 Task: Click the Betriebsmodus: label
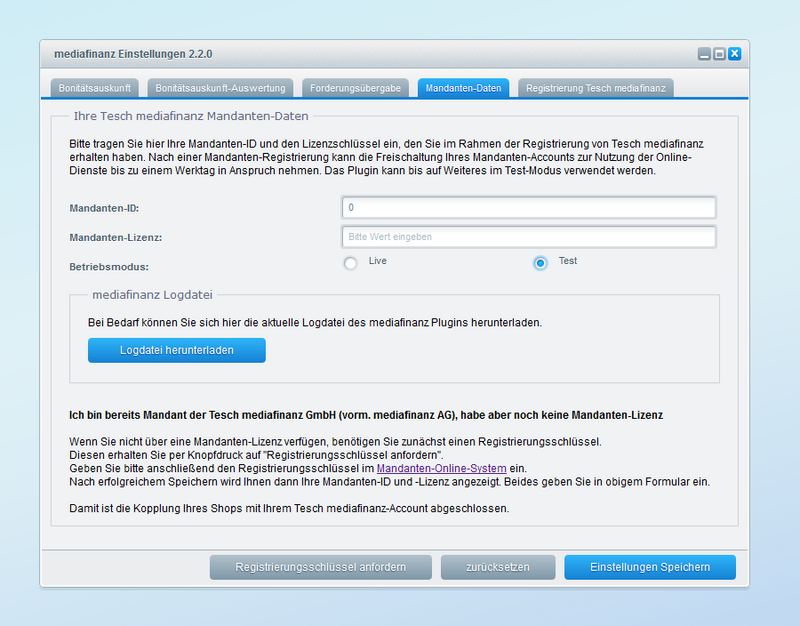pyautogui.click(x=109, y=267)
